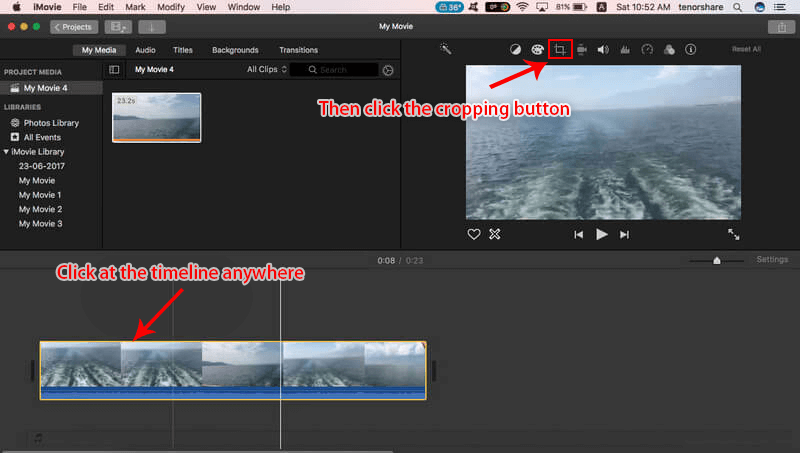Open the Color Correction palette tool
800x453 pixels.
pyautogui.click(x=537, y=49)
